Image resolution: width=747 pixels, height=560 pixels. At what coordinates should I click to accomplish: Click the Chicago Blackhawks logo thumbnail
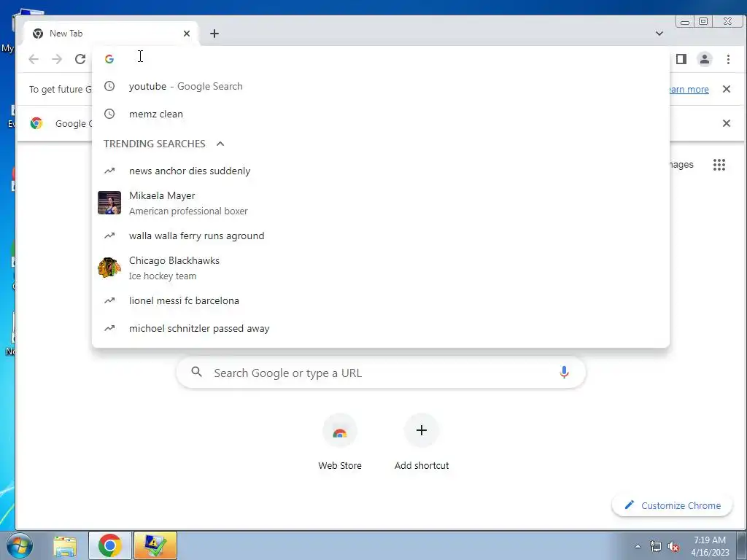109,268
